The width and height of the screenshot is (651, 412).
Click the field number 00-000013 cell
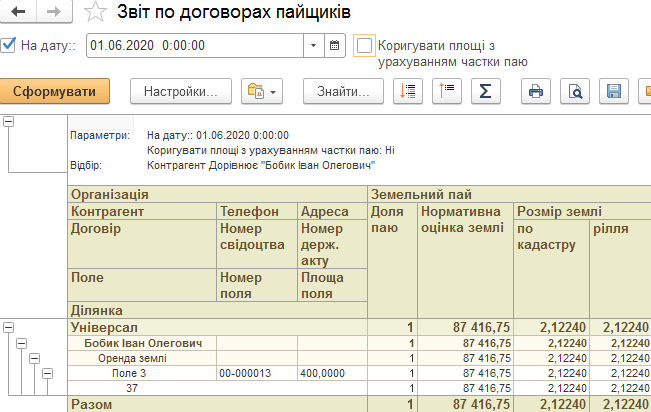(257, 373)
